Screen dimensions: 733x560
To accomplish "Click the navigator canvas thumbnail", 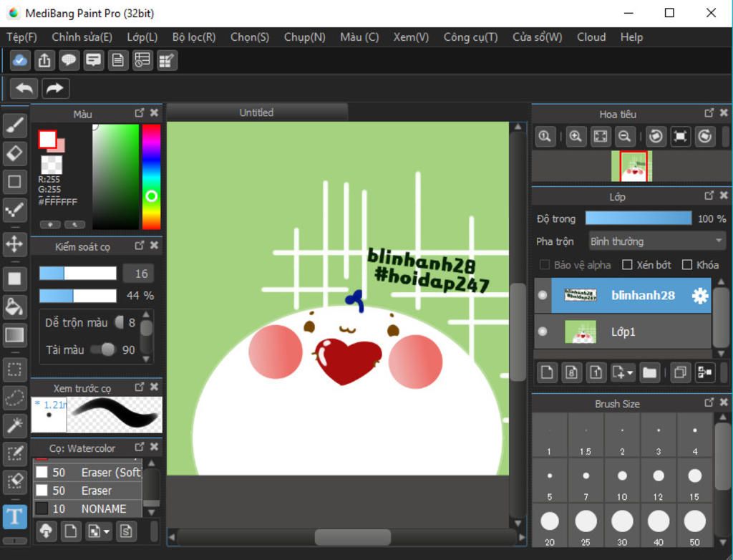I will pos(631,166).
